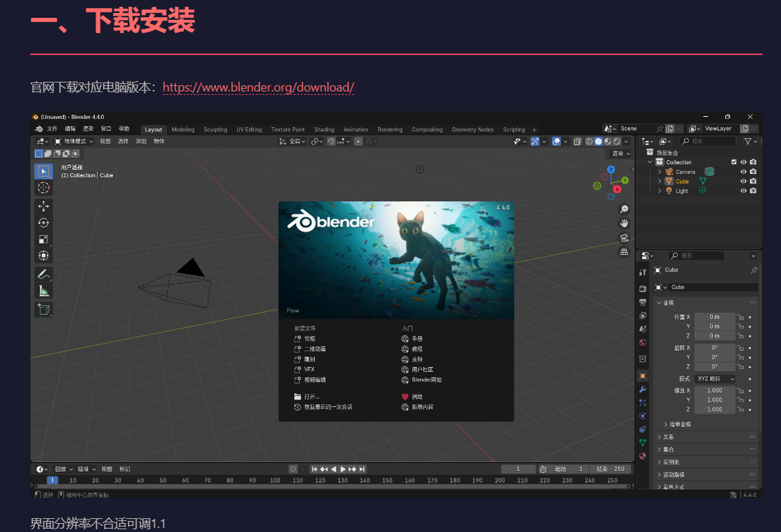Switch to the UV Editing workspace tab
Image resolution: width=781 pixels, height=532 pixels.
[249, 129]
